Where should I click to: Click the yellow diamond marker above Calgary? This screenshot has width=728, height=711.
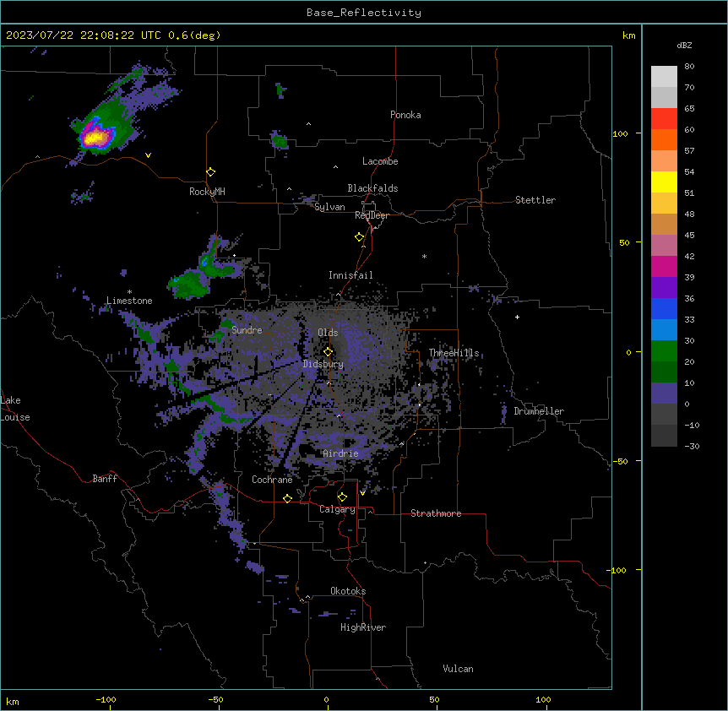click(x=342, y=497)
